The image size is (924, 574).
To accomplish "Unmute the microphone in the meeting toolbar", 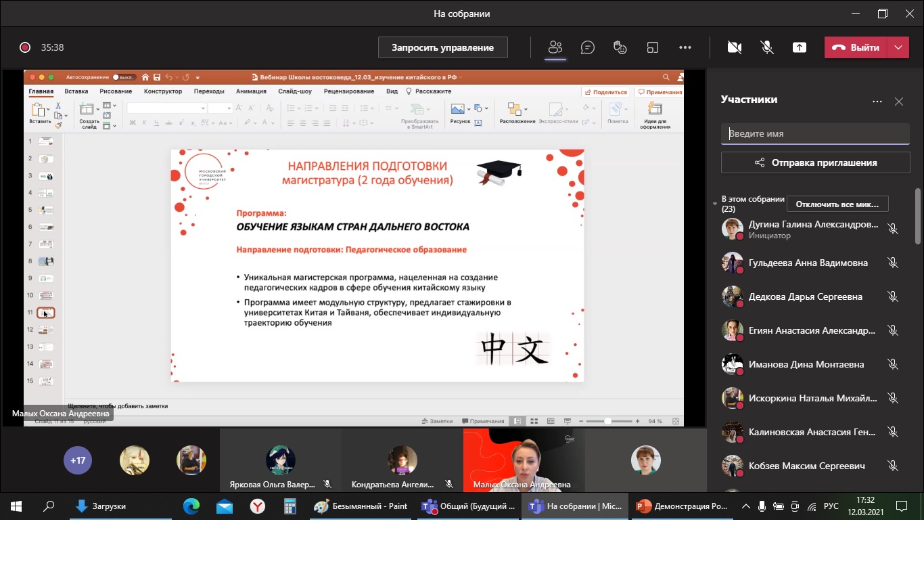I will tap(767, 47).
